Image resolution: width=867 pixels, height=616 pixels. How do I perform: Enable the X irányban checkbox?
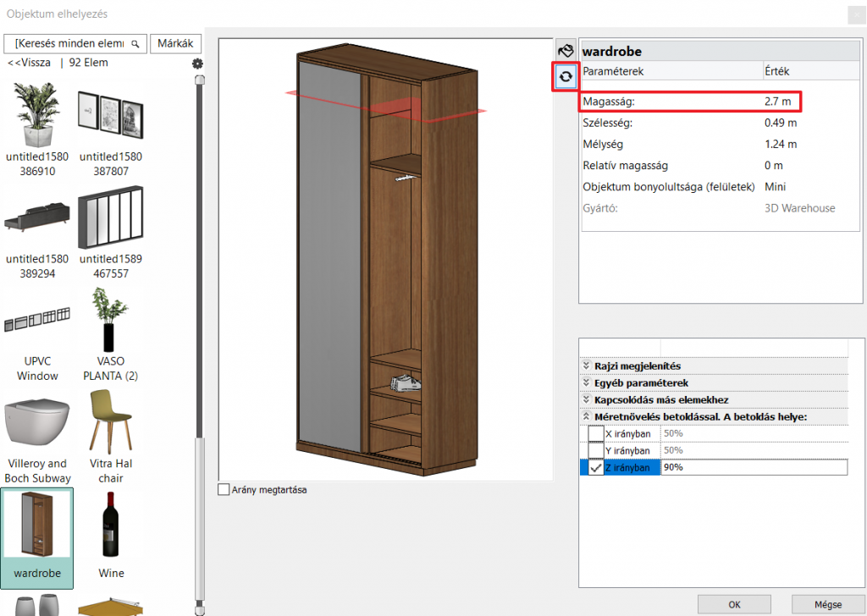point(595,434)
